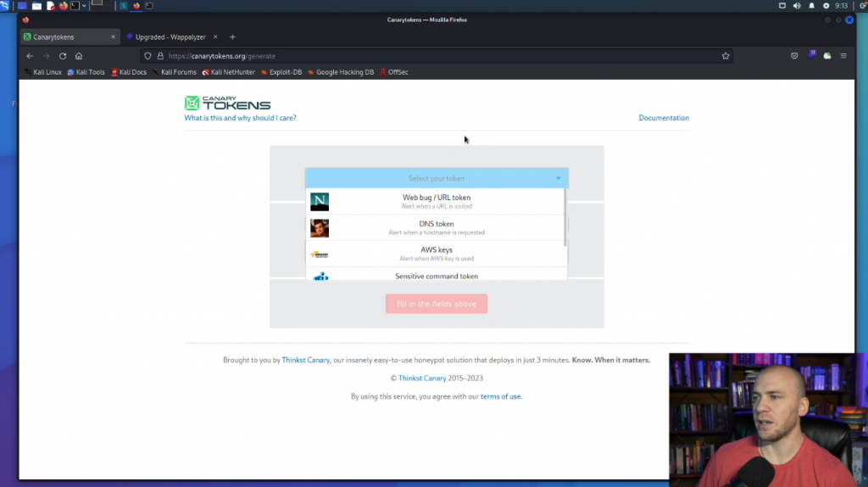Viewport: 868px width, 487px height.
Task: Collapse the 'Select your token' dropdown
Action: coord(437,178)
